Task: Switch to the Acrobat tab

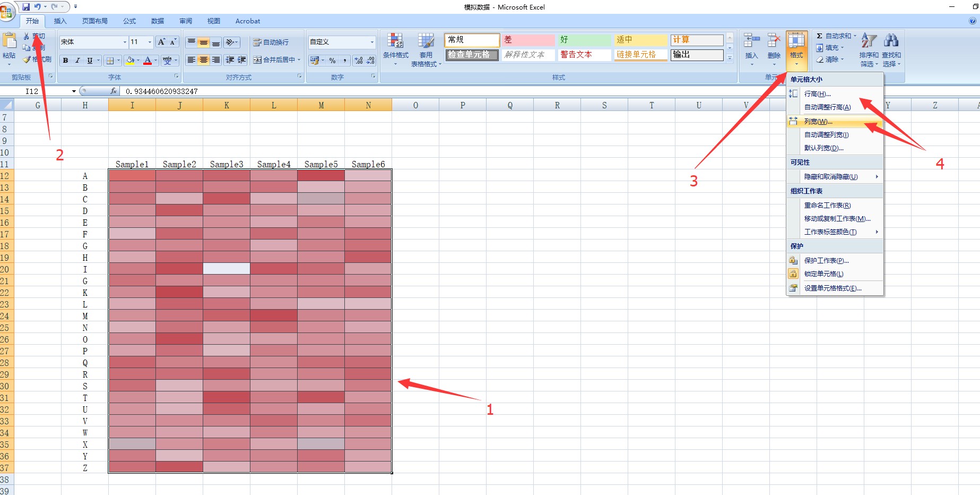Action: [248, 21]
